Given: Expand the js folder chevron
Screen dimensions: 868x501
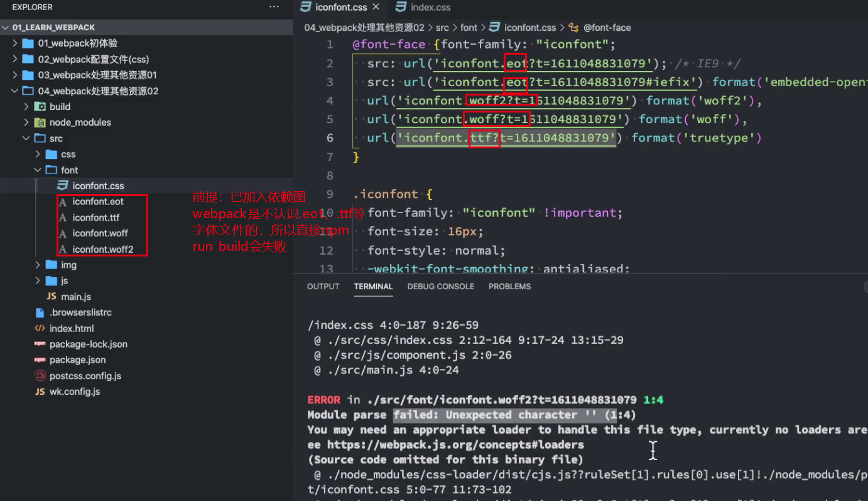Looking at the screenshot, I should (x=38, y=281).
